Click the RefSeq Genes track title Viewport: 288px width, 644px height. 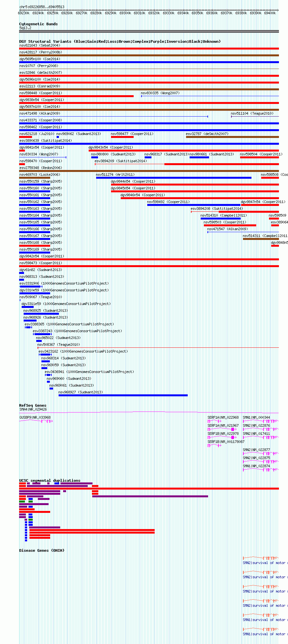[33, 405]
